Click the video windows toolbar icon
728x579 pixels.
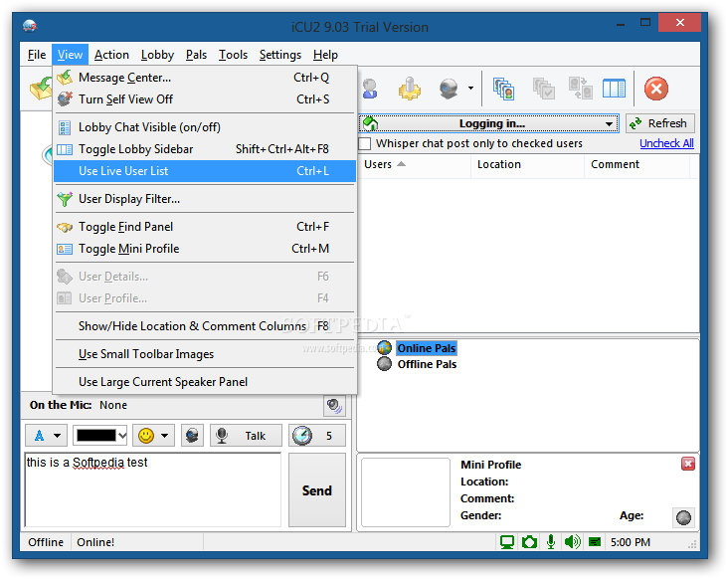coord(504,89)
